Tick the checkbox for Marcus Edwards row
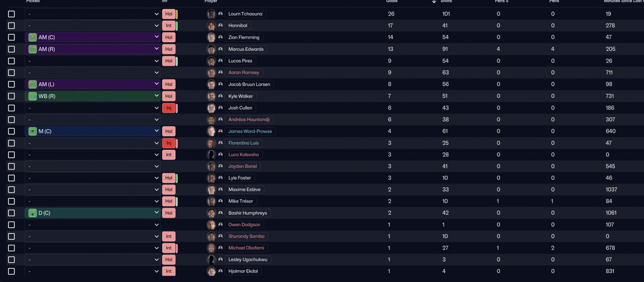The width and height of the screenshot is (644, 282). (12, 49)
